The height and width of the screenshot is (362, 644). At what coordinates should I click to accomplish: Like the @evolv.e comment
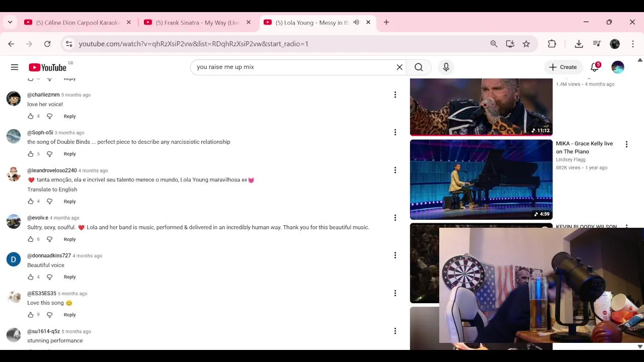[31, 239]
